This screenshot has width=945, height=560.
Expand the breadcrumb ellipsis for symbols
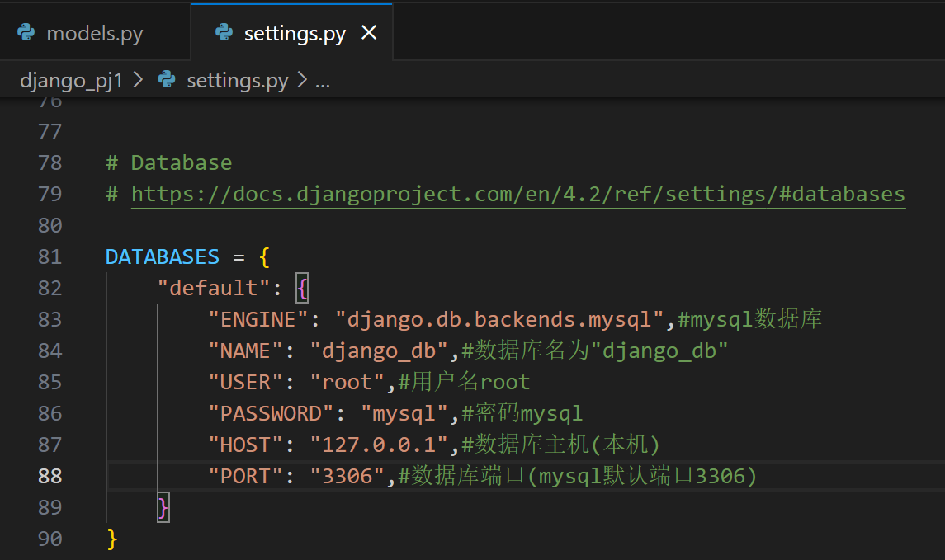coord(322,80)
